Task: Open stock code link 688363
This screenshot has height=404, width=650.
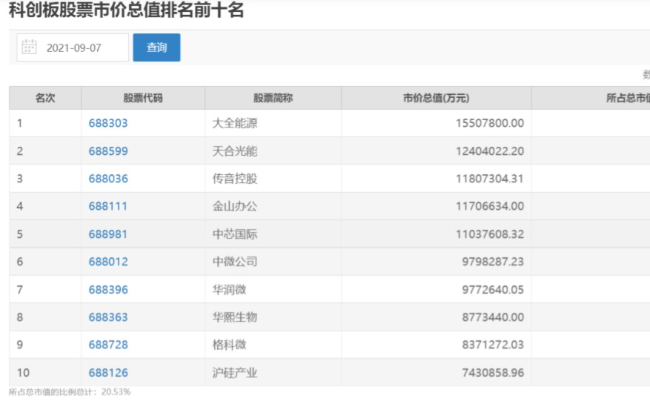Action: 108,317
